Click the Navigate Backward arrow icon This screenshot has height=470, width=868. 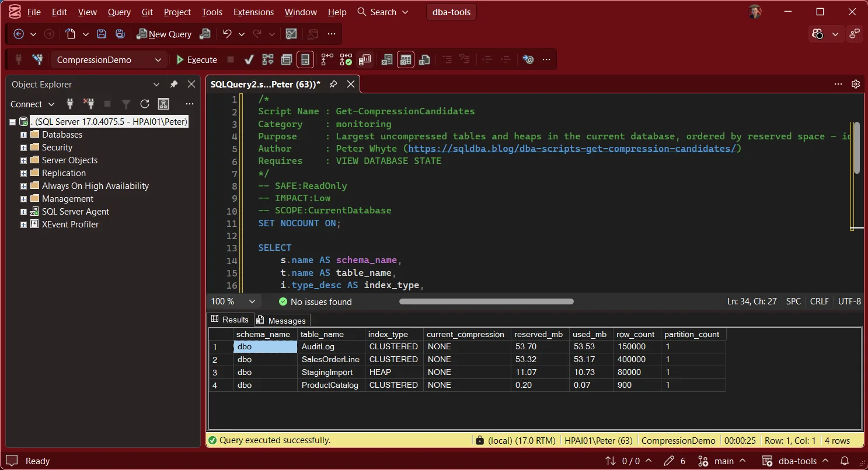tap(19, 34)
